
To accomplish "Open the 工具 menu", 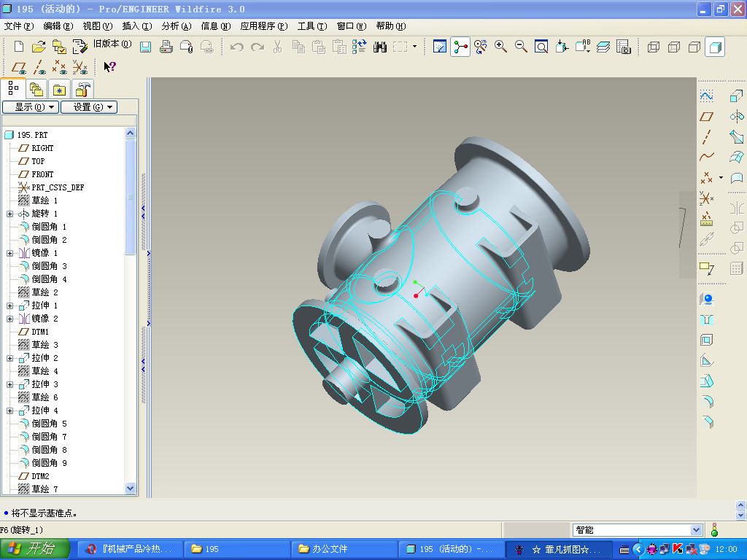I will 312,26.
